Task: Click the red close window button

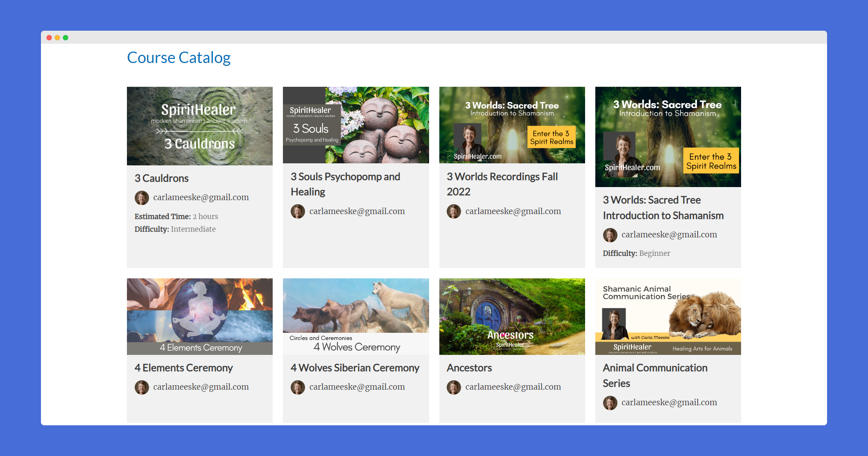Action: [49, 38]
